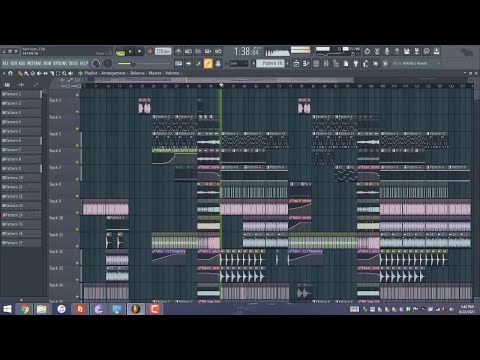
Task: Adjust the main volume knob
Action: [96, 63]
